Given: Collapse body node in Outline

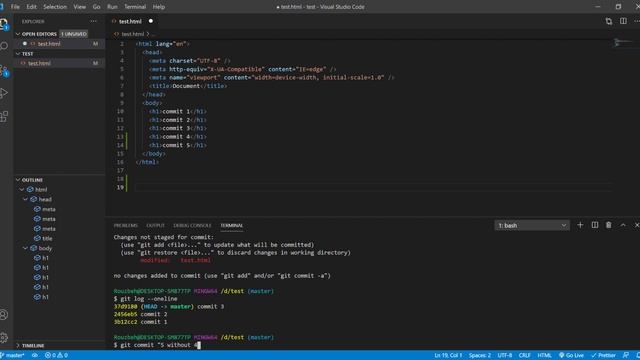Looking at the screenshot, I should coord(25,248).
